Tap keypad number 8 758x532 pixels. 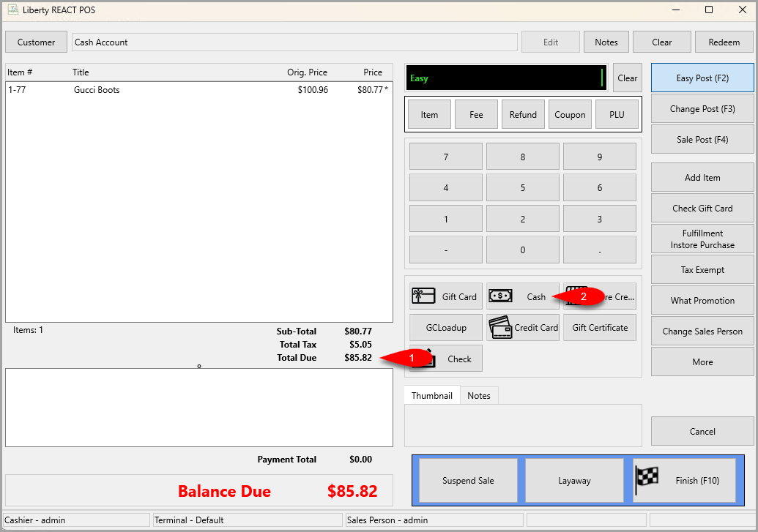point(523,157)
